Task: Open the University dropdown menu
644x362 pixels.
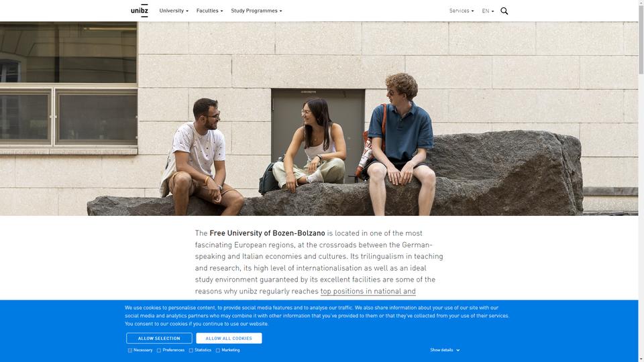Action: click(174, 11)
